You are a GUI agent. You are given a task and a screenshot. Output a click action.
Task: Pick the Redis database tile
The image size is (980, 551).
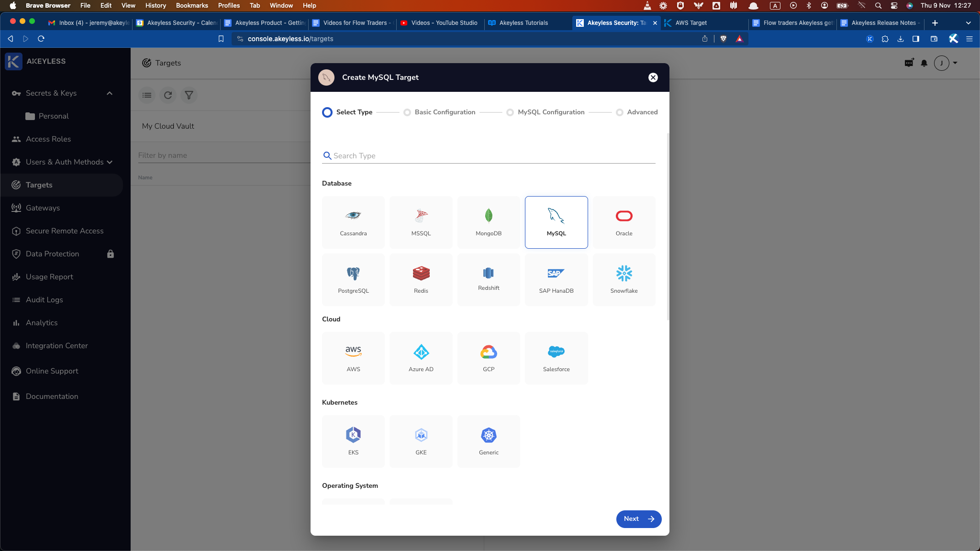click(421, 279)
